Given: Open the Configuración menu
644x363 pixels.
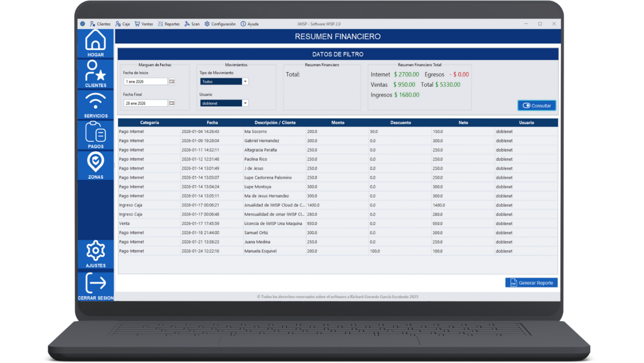Looking at the screenshot, I should click(220, 24).
